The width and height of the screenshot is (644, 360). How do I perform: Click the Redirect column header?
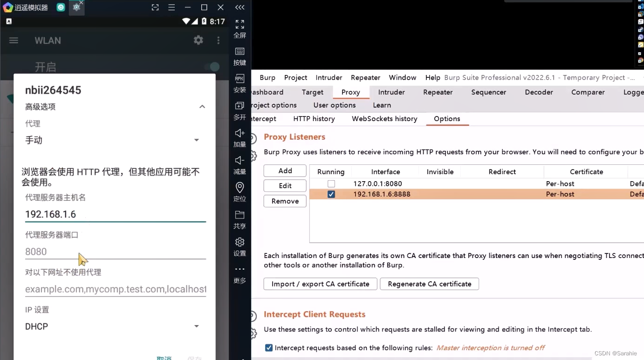pyautogui.click(x=502, y=172)
